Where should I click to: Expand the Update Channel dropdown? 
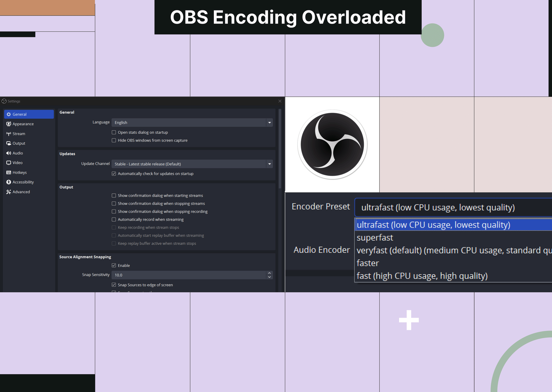[x=269, y=164]
